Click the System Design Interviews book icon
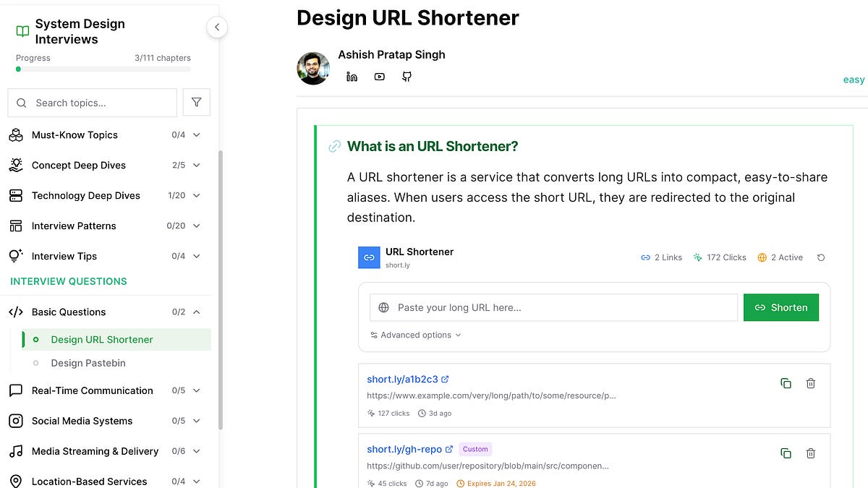Screen dimensions: 868x488 click(x=23, y=32)
